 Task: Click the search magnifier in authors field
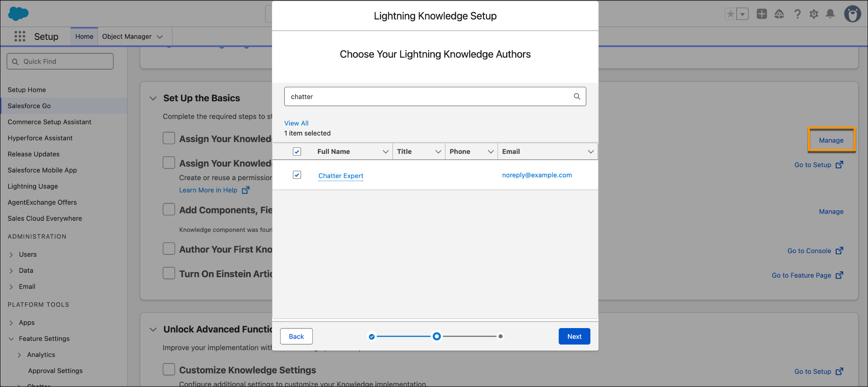click(577, 96)
